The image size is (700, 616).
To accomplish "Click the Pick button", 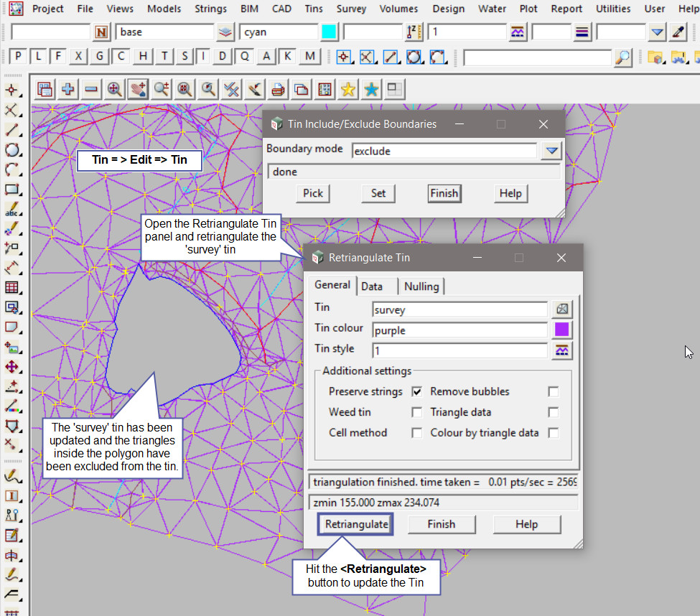I will 313,193.
